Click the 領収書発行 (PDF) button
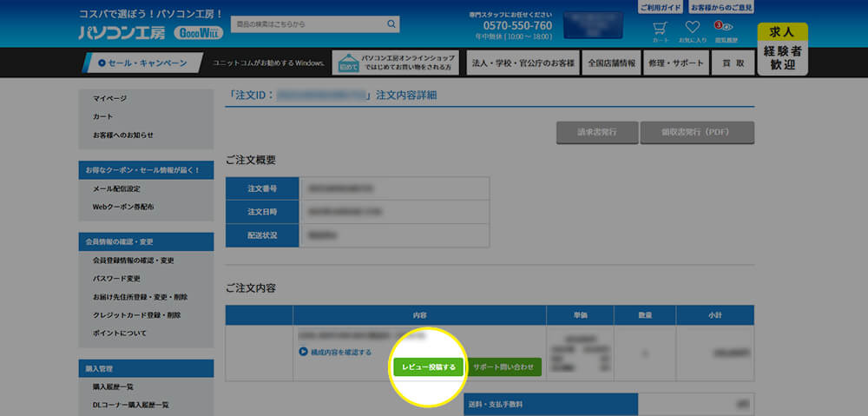The height and width of the screenshot is (416, 868). pyautogui.click(x=697, y=132)
